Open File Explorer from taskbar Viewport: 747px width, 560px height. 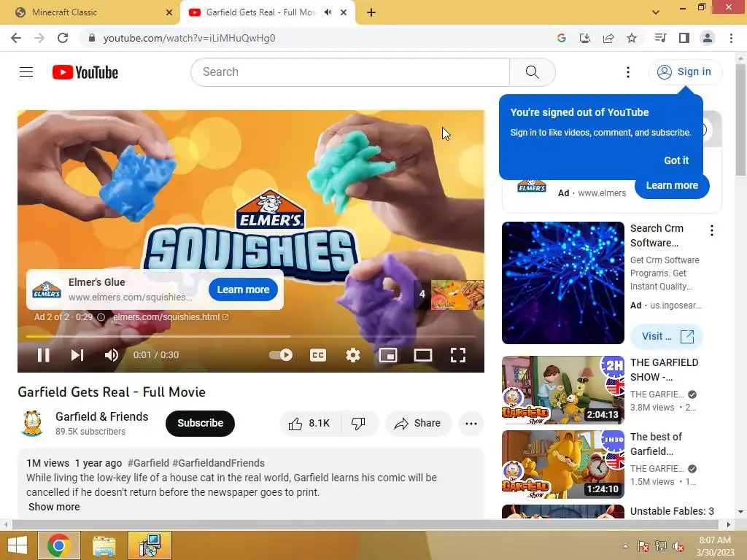(x=104, y=545)
